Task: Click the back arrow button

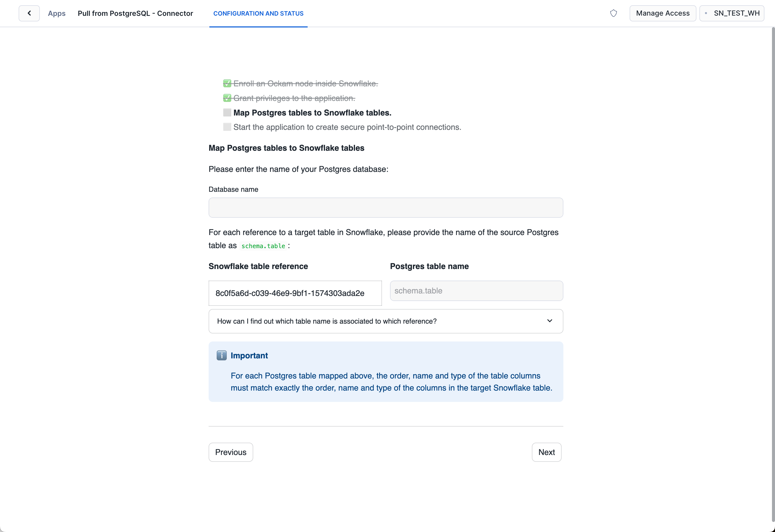Action: tap(29, 13)
